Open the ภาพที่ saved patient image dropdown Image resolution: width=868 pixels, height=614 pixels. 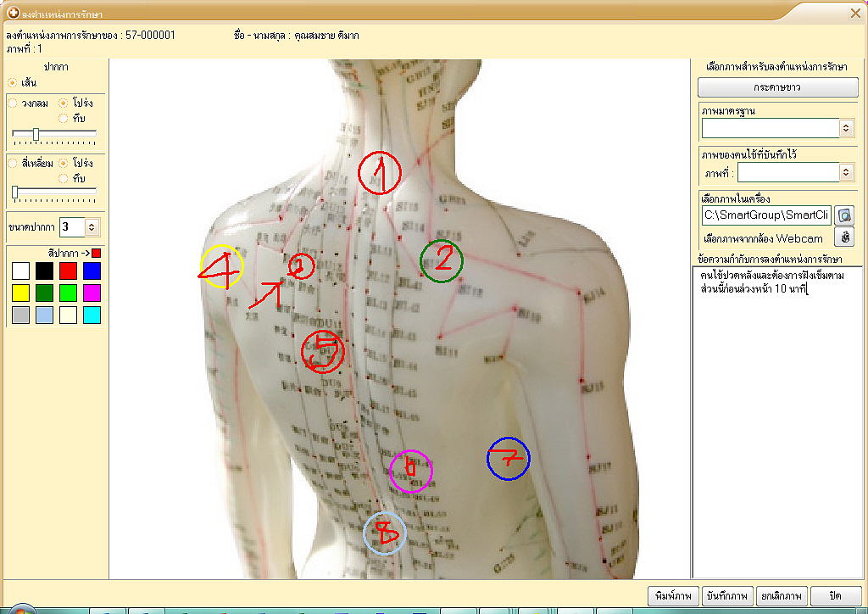[846, 172]
